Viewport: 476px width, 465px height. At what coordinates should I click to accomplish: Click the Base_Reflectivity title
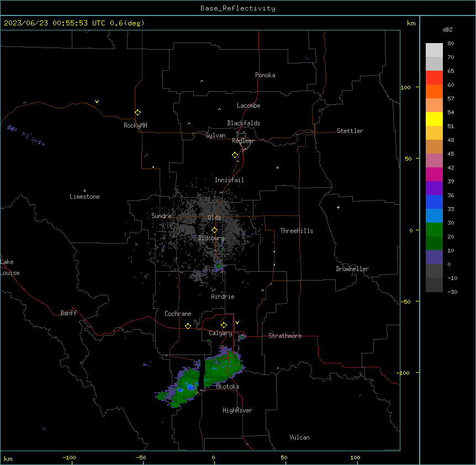click(238, 8)
